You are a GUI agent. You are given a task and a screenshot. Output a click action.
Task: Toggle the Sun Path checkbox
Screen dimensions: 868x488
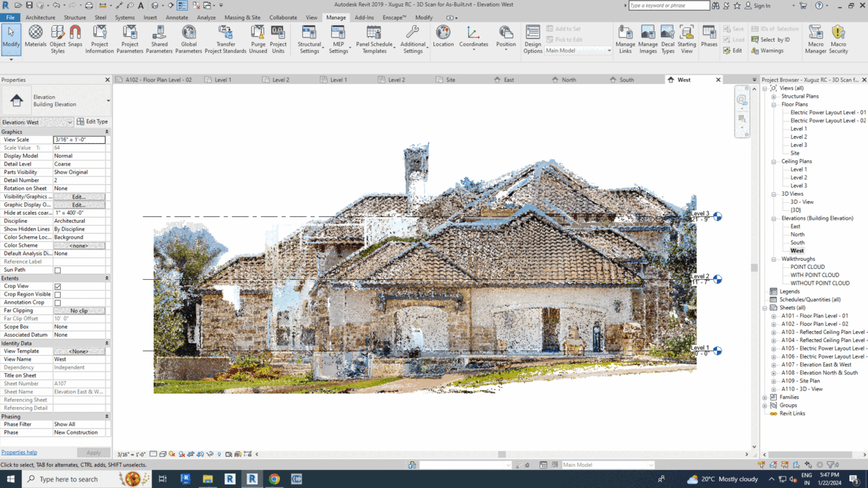point(58,270)
